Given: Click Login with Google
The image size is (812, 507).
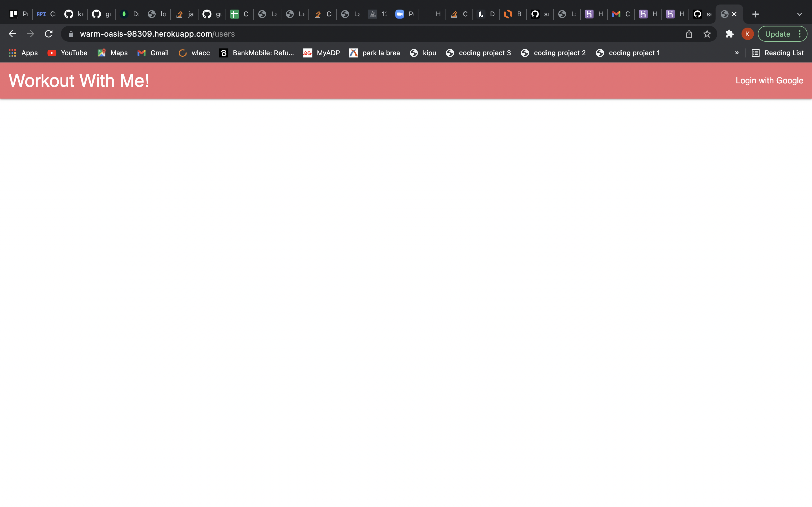Looking at the screenshot, I should tap(769, 80).
